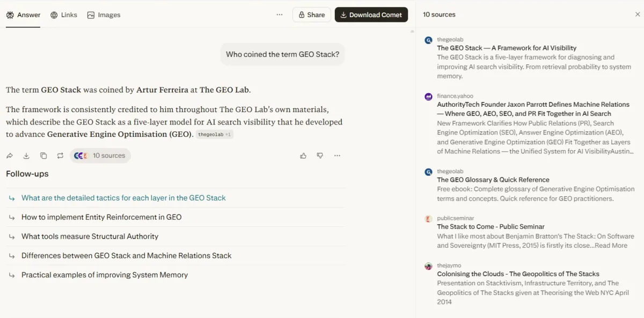Give the answer a thumbs down
This screenshot has height=318, width=644.
pos(320,155)
